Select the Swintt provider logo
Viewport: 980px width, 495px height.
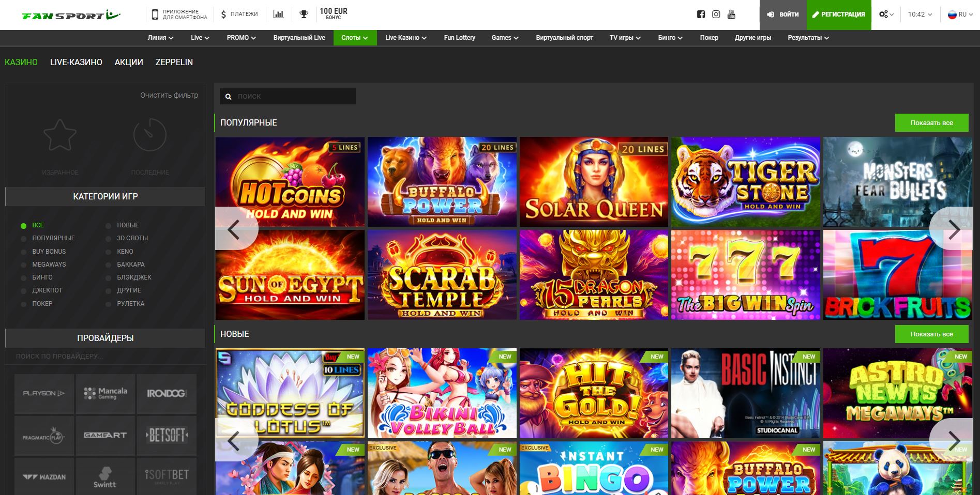click(x=105, y=477)
